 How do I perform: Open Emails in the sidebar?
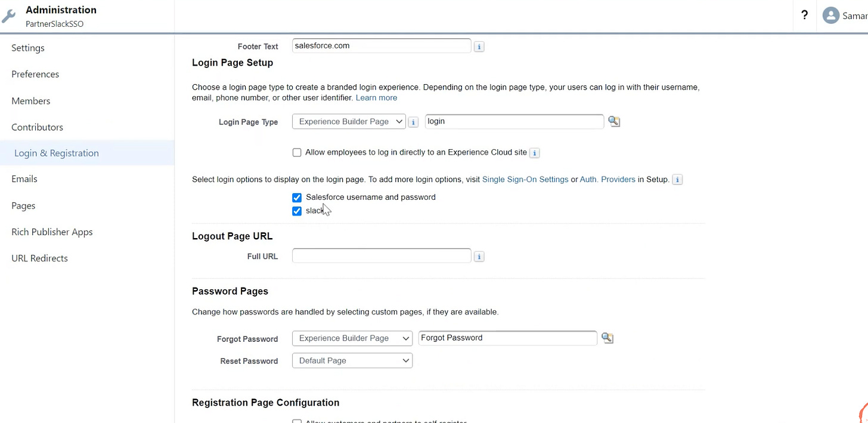24,179
